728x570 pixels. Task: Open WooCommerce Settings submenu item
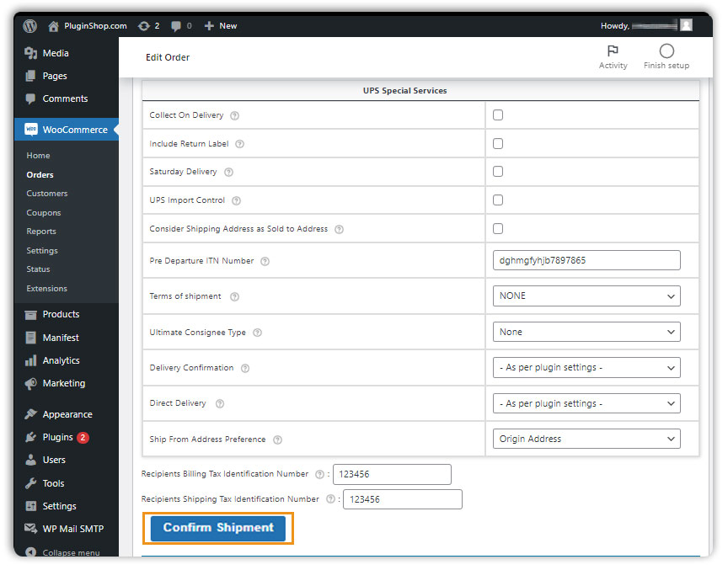coord(42,251)
